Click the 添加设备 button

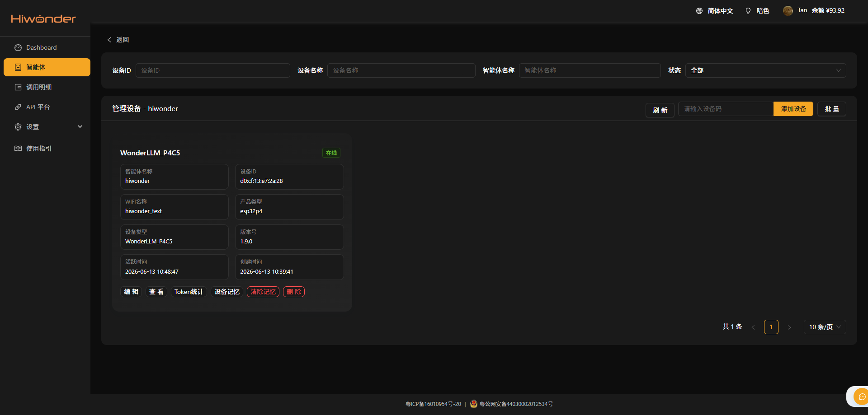(793, 109)
